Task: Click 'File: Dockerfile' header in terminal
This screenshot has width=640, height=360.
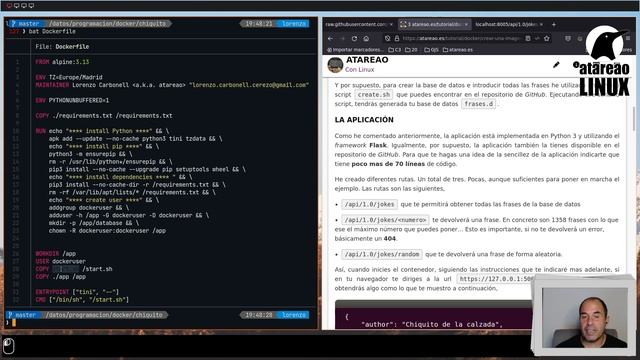Action: pyautogui.click(x=62, y=47)
